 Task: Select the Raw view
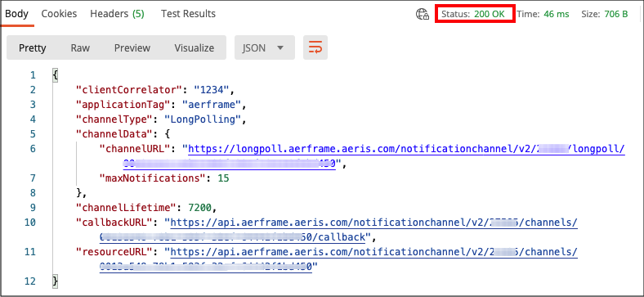point(80,47)
